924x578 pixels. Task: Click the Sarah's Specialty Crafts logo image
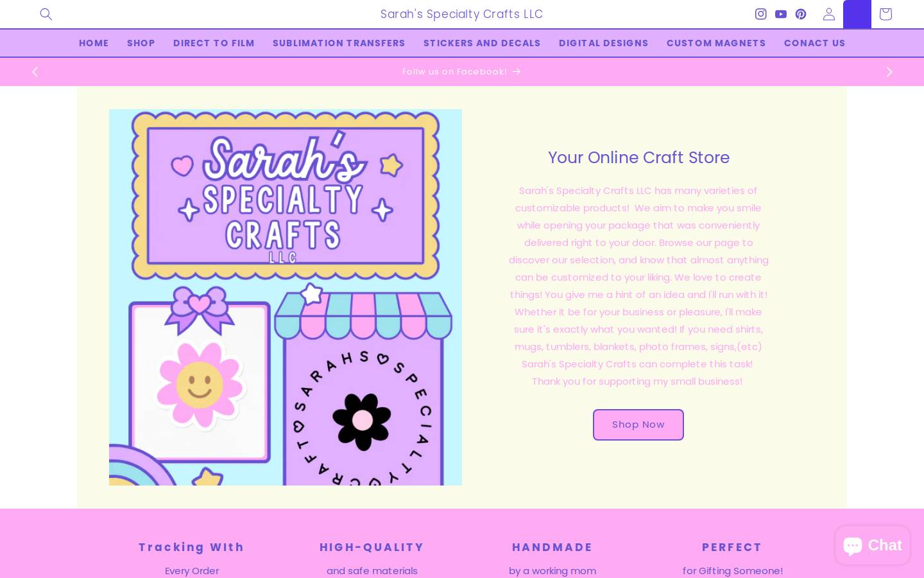286,297
